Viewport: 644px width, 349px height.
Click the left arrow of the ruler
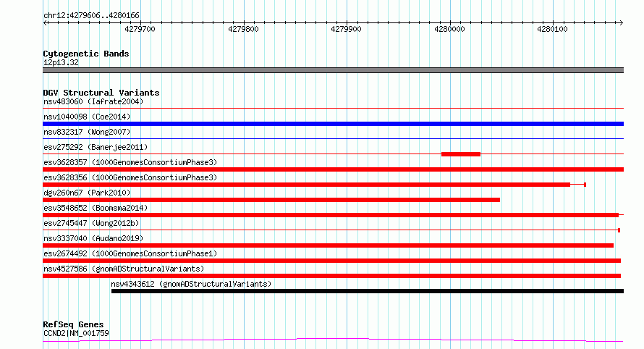point(45,23)
